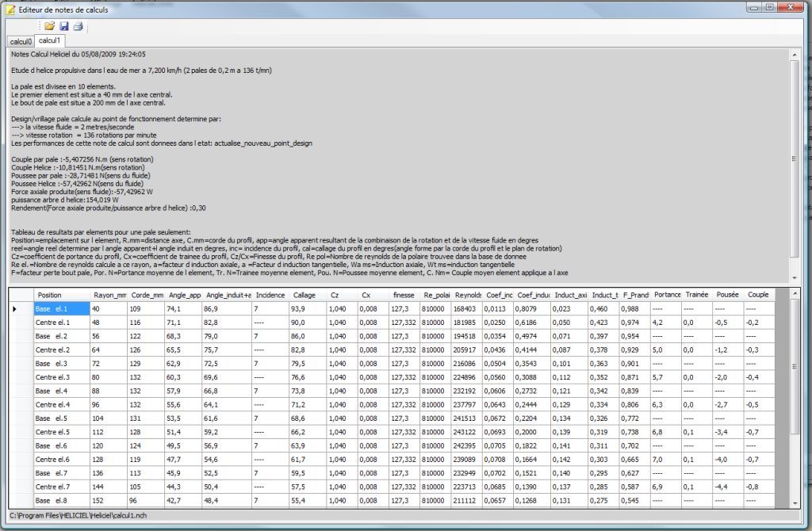Click the F_Prandt value 0,988
The height and width of the screenshot is (531, 812).
pos(635,309)
